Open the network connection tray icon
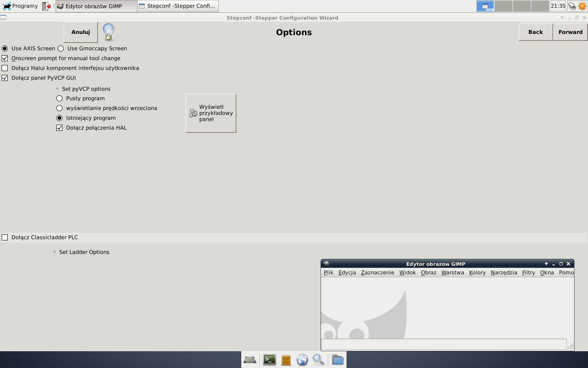588x368 pixels. point(572,6)
